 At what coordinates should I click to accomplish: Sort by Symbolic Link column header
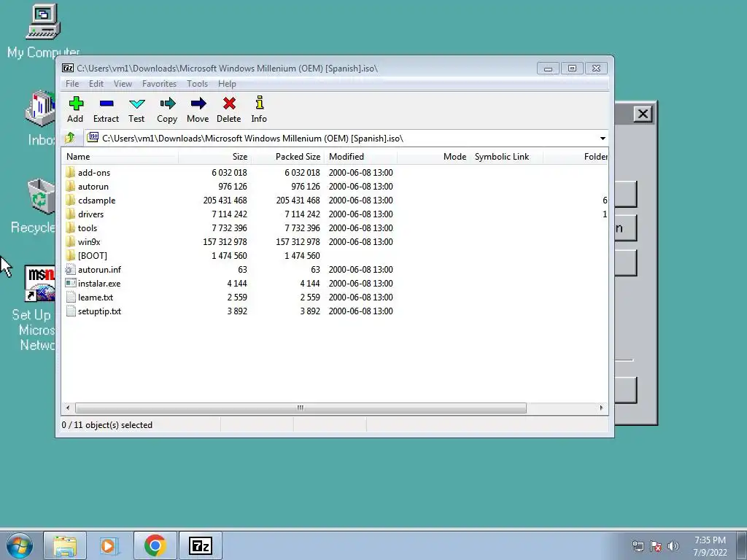[506, 157]
